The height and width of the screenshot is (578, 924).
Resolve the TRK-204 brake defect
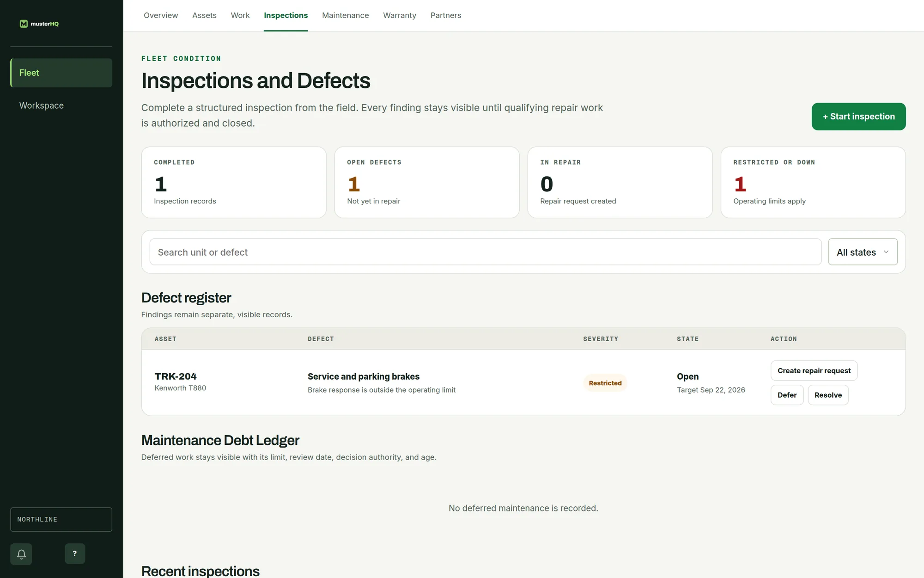click(828, 395)
